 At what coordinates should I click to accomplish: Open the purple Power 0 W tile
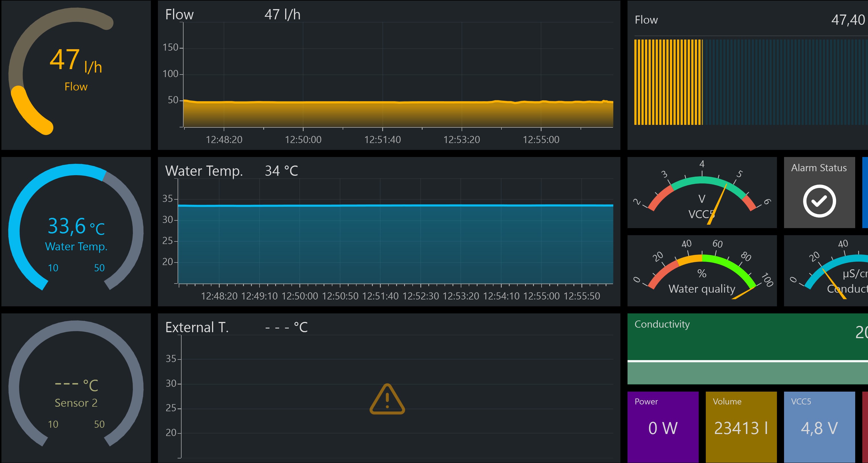point(663,427)
